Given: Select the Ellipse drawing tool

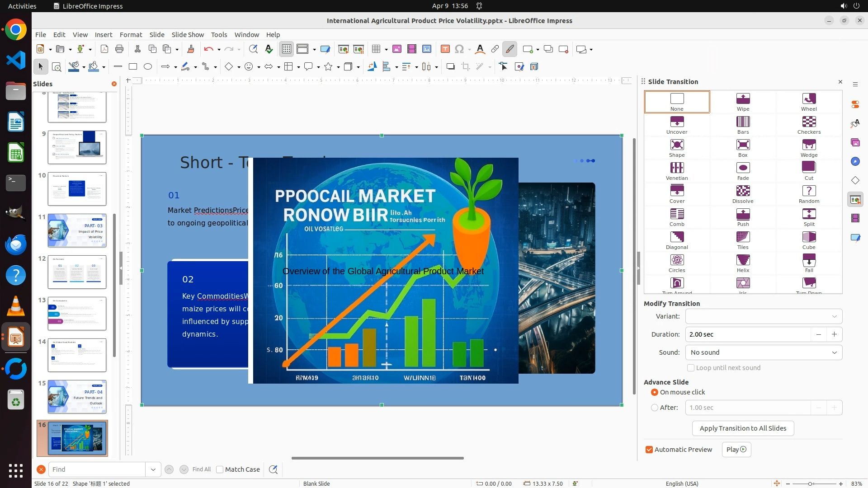Looking at the screenshot, I should point(148,66).
